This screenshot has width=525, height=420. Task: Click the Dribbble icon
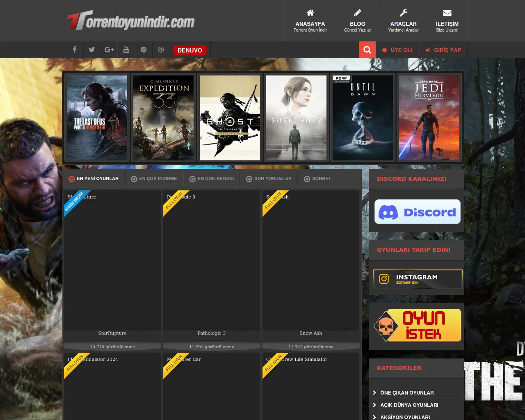coord(160,50)
